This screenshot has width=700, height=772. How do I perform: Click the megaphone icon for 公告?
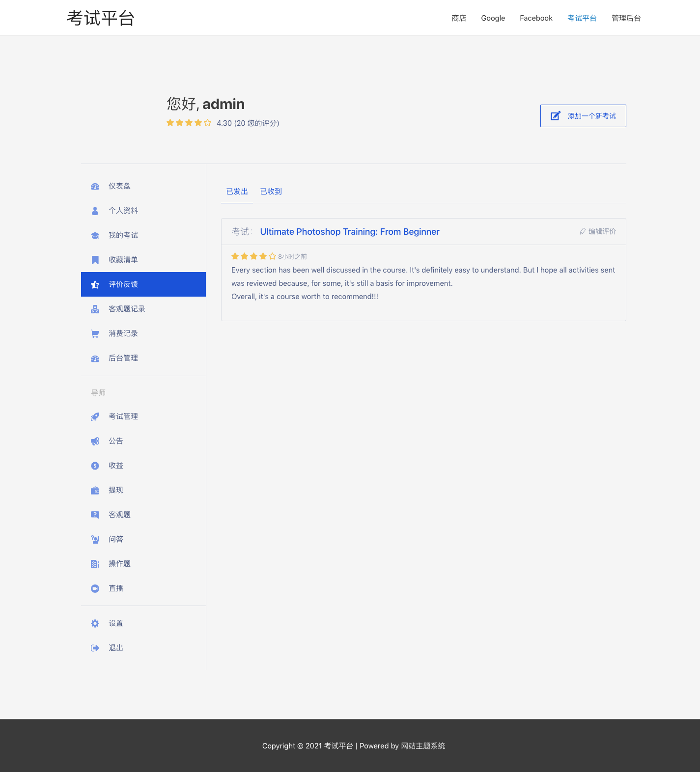[95, 441]
